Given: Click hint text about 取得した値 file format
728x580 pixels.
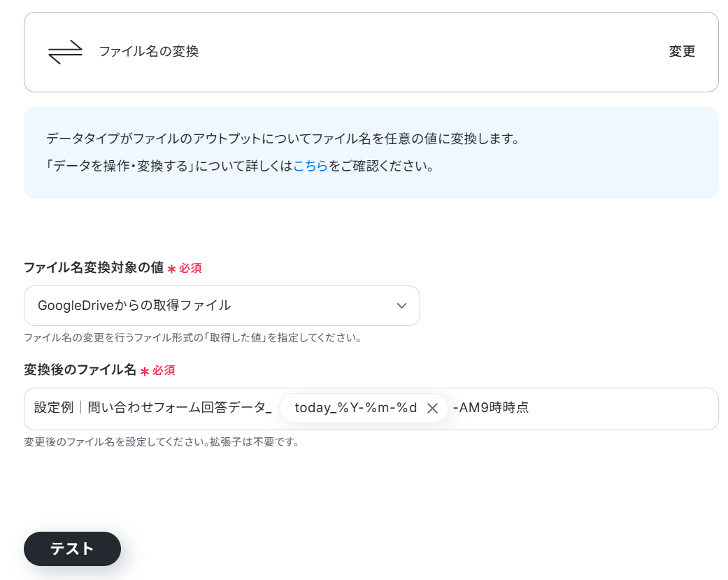Looking at the screenshot, I should coord(193,338).
